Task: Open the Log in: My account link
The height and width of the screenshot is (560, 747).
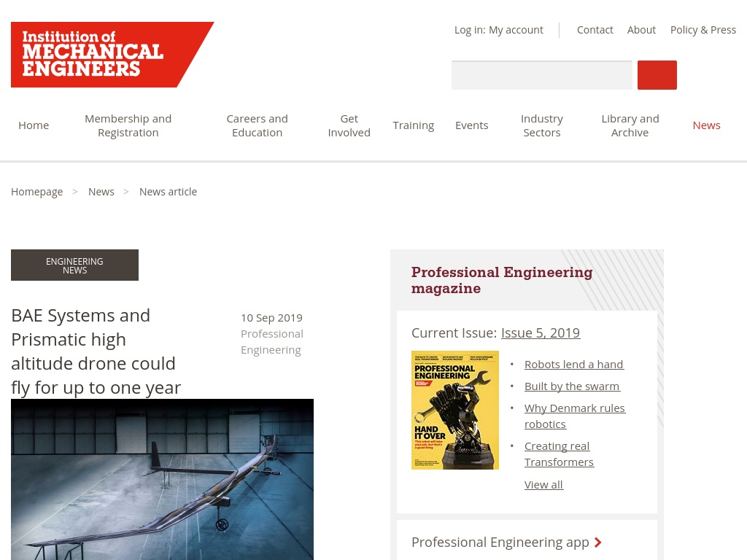Action: pyautogui.click(x=498, y=30)
